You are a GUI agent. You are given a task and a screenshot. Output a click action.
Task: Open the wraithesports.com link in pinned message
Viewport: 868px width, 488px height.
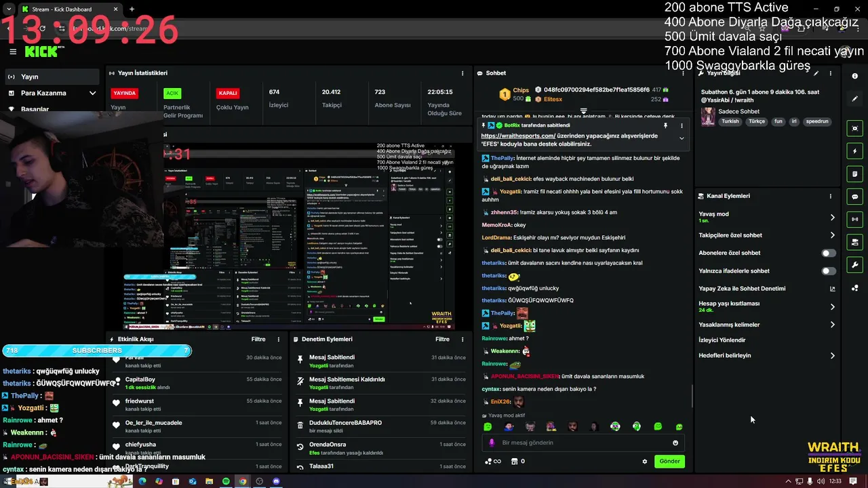518,136
